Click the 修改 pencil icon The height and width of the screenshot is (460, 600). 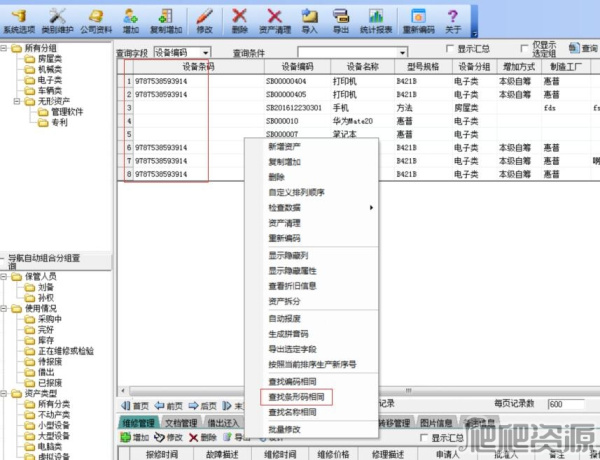pyautogui.click(x=204, y=19)
